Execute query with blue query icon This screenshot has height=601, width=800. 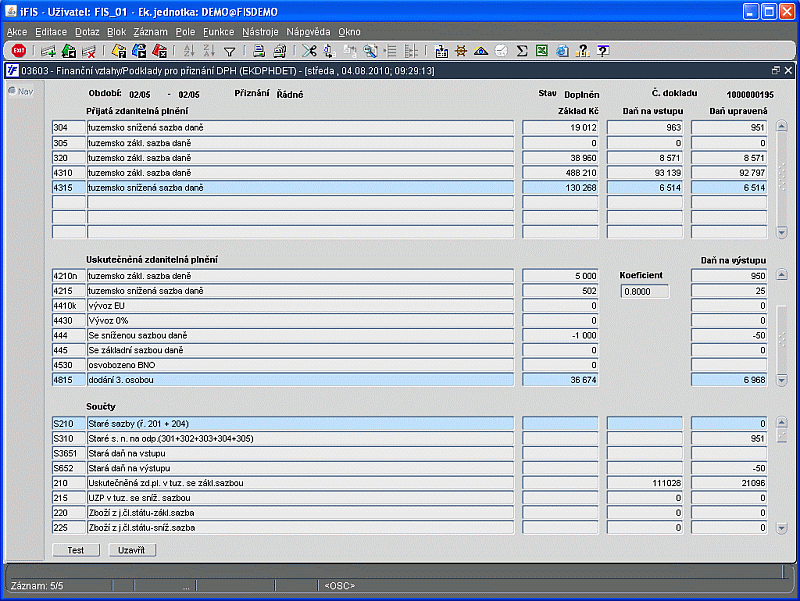click(x=139, y=51)
